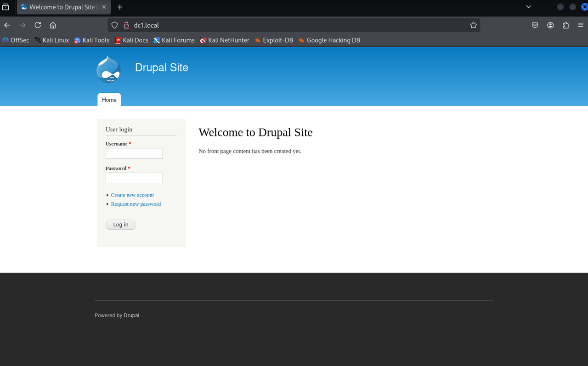This screenshot has height=366, width=588.
Task: Bookmark this page with the star
Action: click(474, 25)
